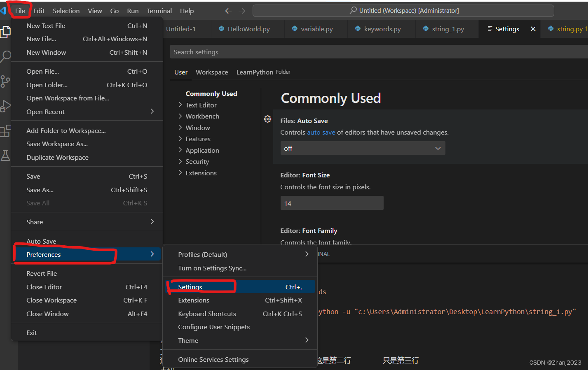The height and width of the screenshot is (370, 588).
Task: Click the gear icon beside Files: Auto Save
Action: [267, 119]
